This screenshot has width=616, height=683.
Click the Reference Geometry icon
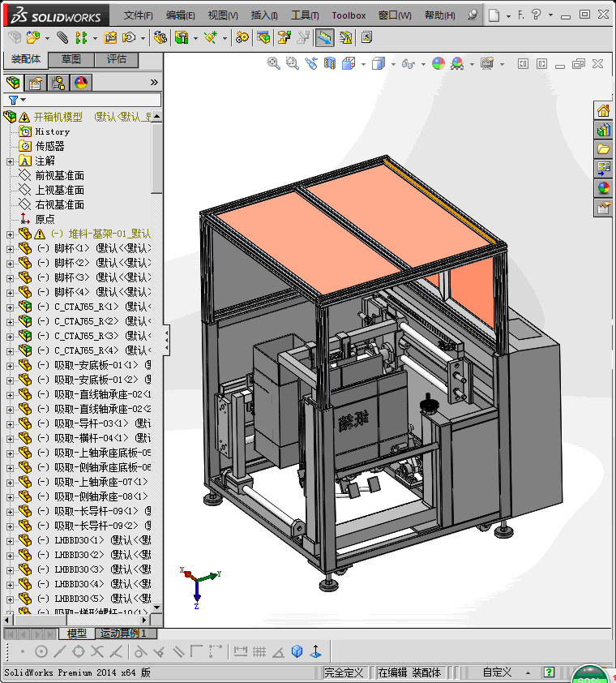[x=211, y=38]
